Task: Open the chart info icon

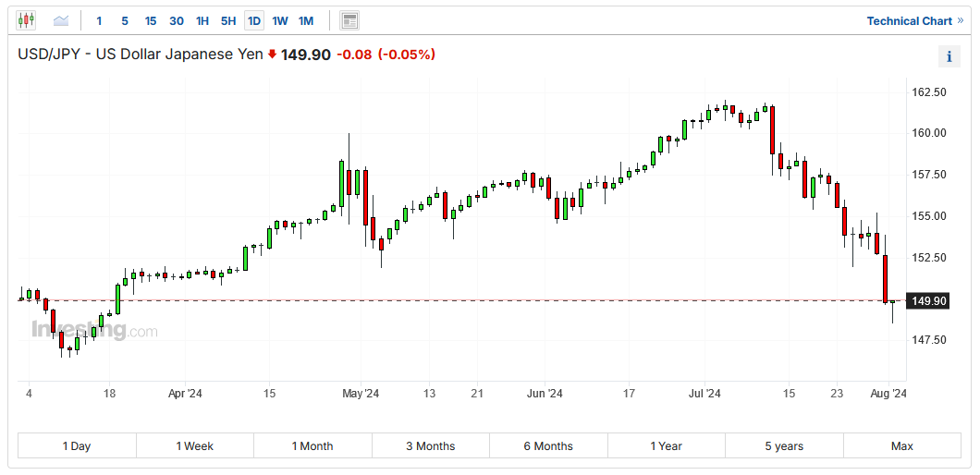Action: pyautogui.click(x=949, y=57)
